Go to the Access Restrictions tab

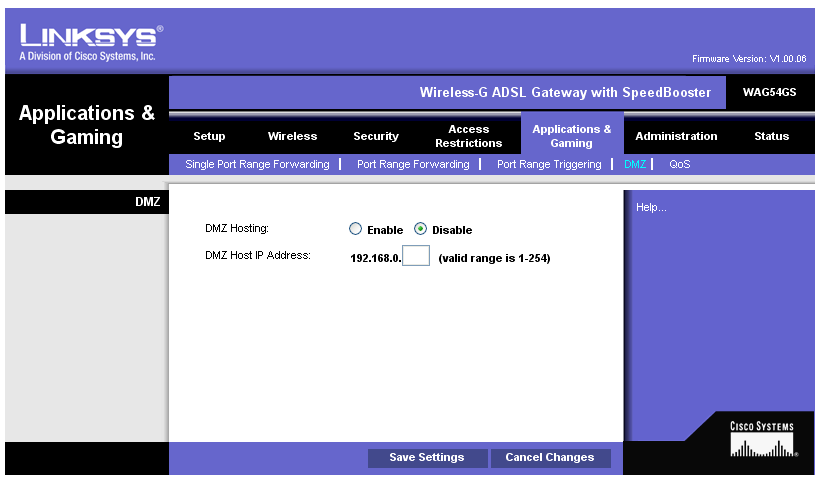click(x=469, y=136)
